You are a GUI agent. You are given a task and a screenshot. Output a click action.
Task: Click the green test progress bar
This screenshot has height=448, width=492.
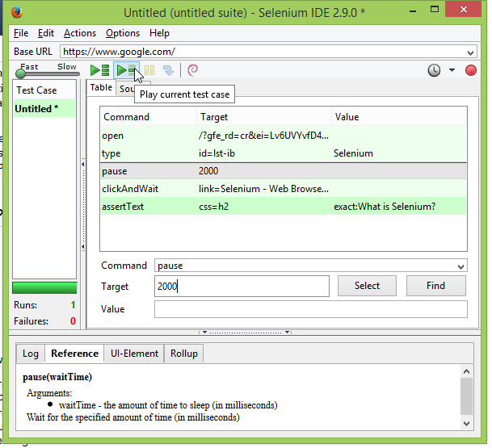tap(44, 288)
